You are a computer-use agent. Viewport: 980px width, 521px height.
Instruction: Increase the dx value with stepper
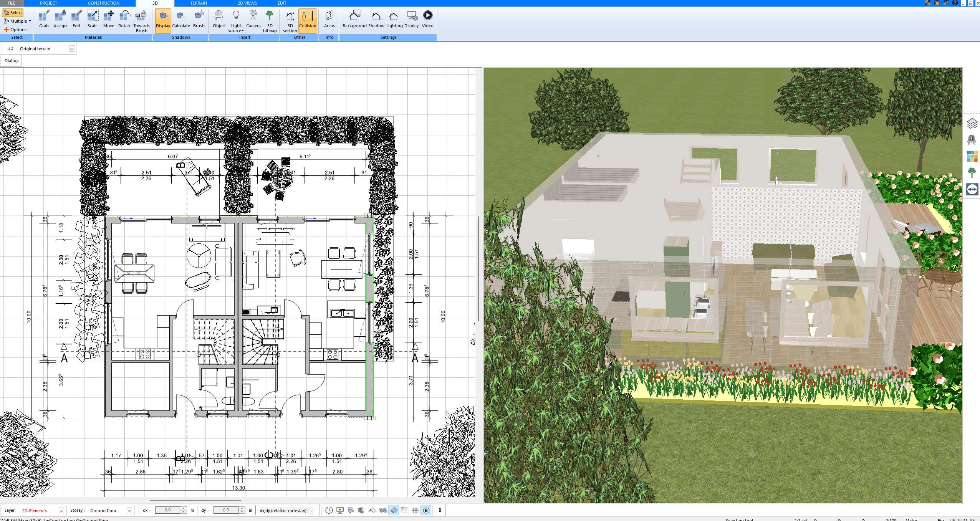[183, 509]
